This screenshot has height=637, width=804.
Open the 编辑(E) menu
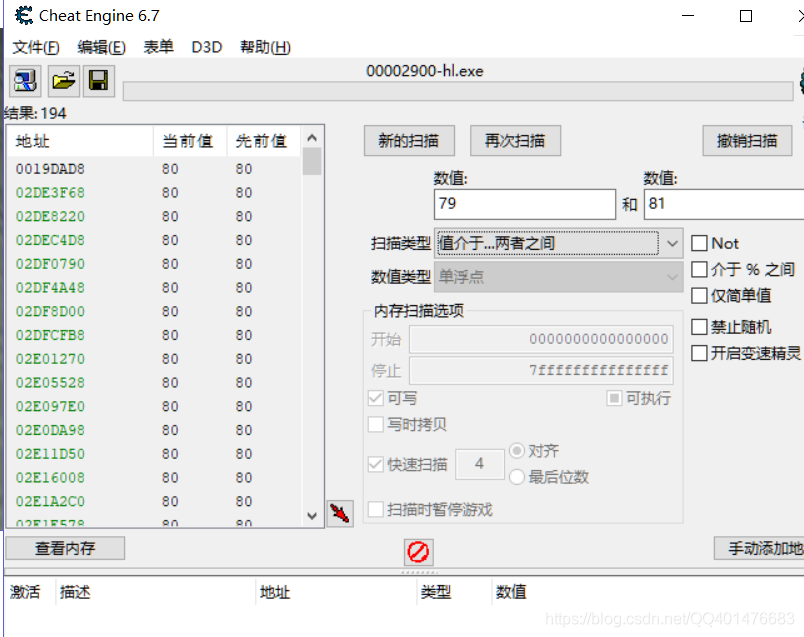coord(102,47)
